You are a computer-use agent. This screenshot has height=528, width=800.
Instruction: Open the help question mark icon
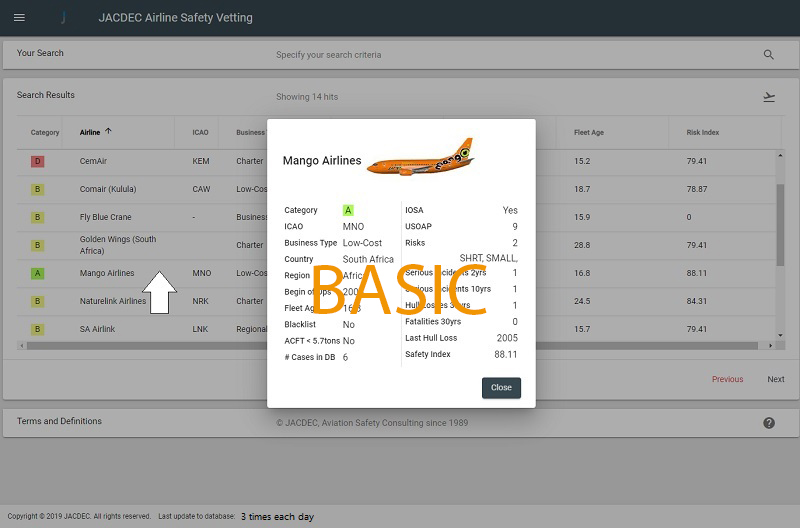769,423
